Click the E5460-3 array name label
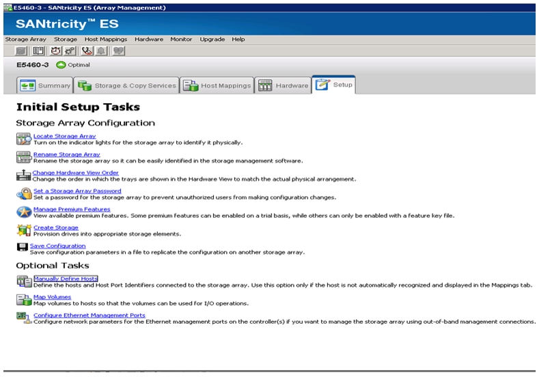The image size is (537, 392). coord(33,65)
